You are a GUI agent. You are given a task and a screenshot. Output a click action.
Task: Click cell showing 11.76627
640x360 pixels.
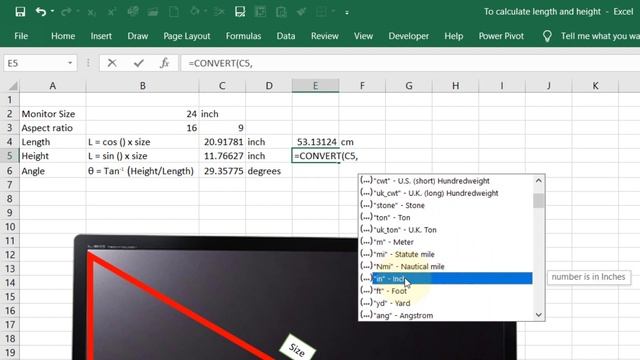[222, 156]
